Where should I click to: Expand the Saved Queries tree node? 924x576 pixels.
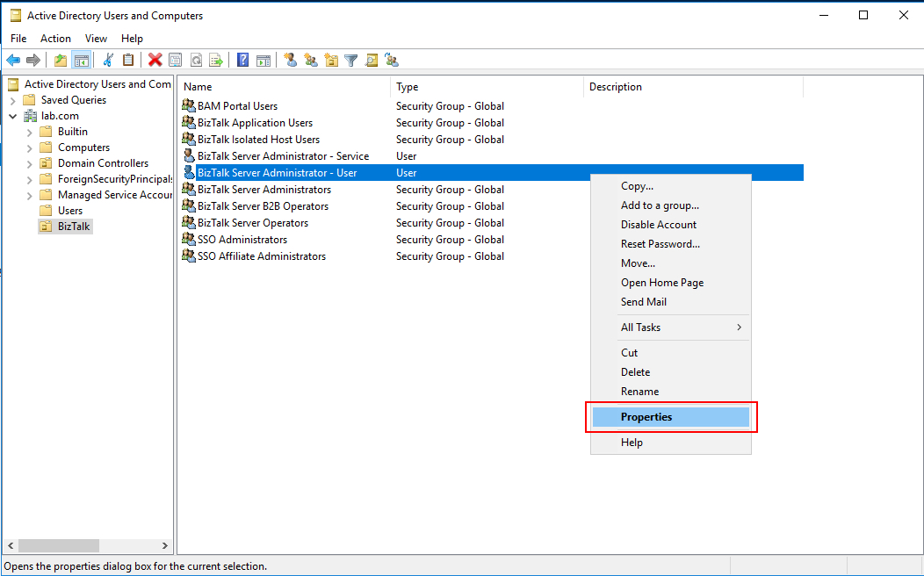[x=13, y=101]
